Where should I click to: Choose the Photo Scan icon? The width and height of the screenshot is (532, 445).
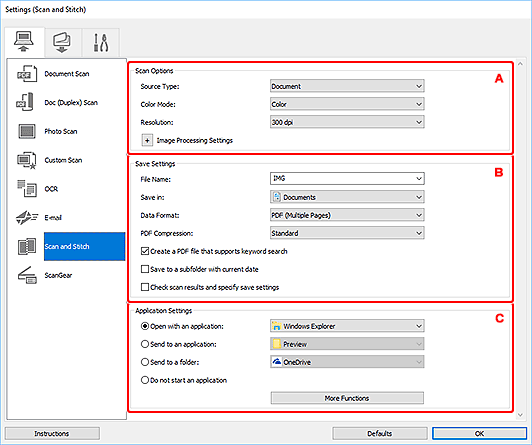[x=27, y=131]
